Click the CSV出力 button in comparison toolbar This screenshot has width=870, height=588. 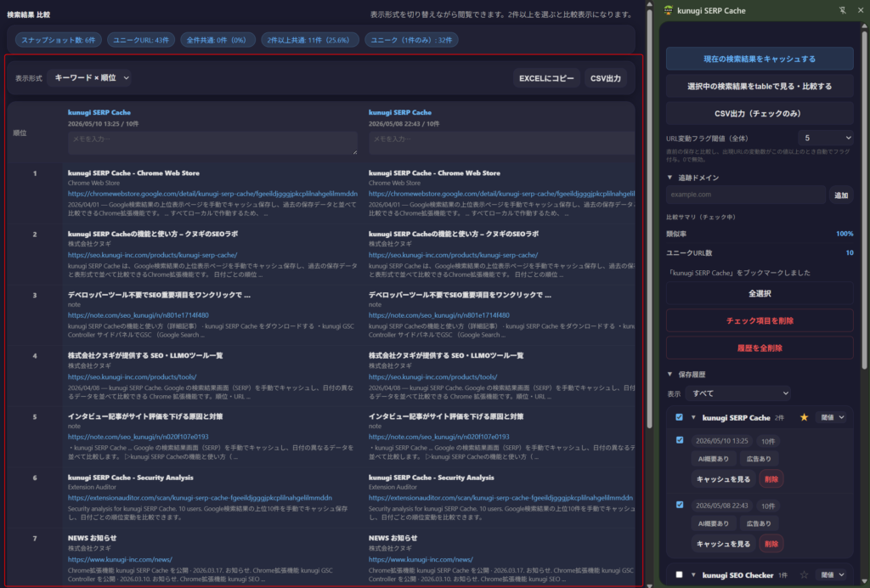(x=605, y=78)
